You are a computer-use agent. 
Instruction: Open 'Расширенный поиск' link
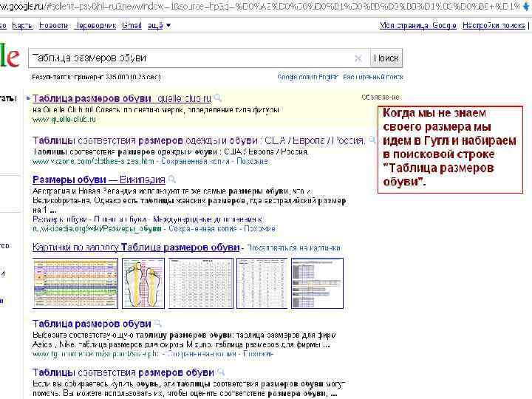(x=373, y=77)
